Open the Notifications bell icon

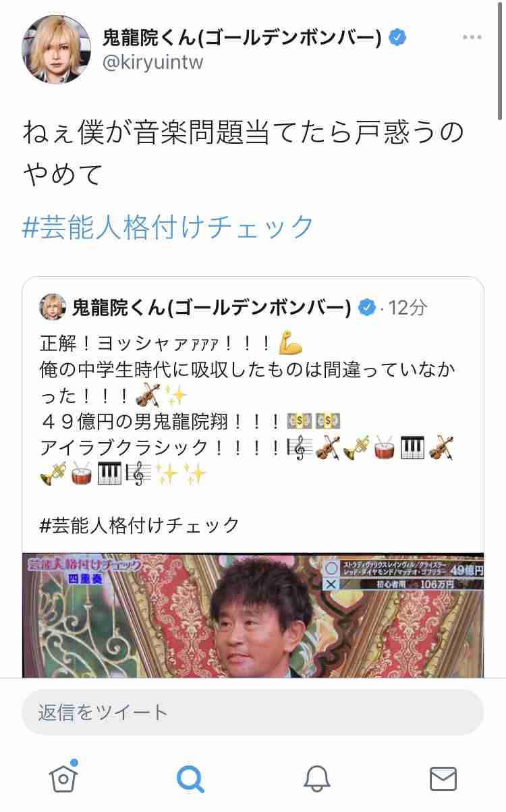point(316,779)
